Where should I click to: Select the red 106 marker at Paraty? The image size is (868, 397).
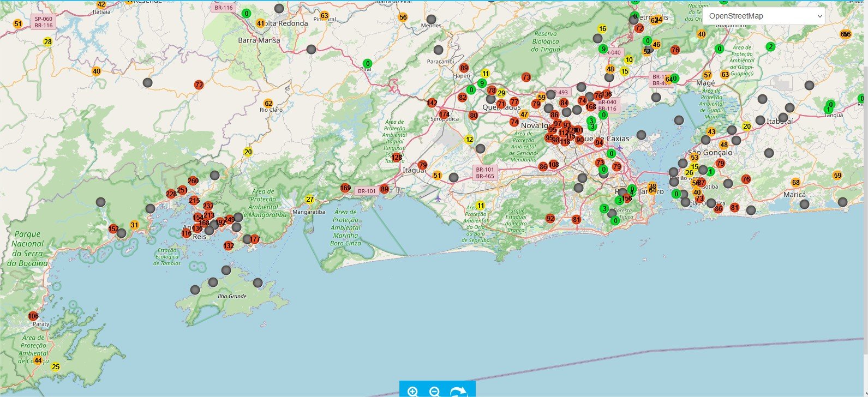pyautogui.click(x=33, y=316)
